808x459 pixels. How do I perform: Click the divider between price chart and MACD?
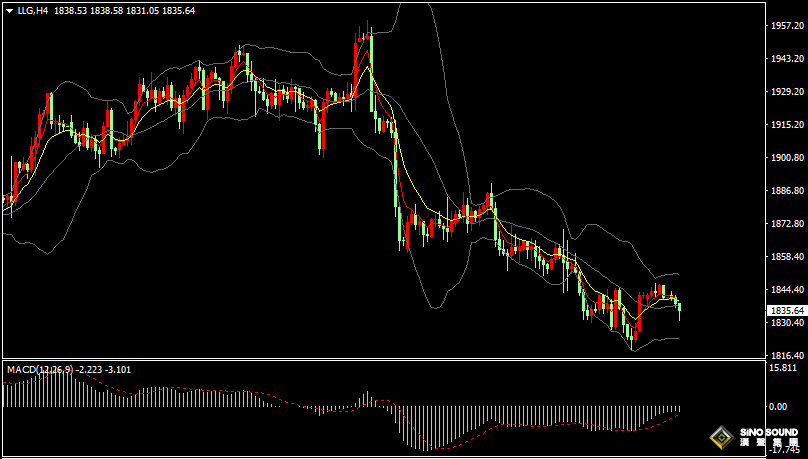[384, 359]
